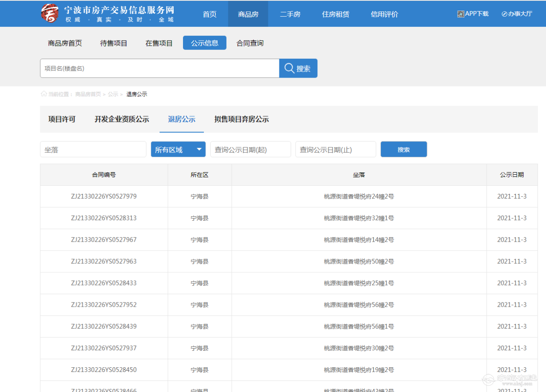Viewport: 546px width, 392px height.
Task: Go to 首页 in top navigation
Action: 209,14
